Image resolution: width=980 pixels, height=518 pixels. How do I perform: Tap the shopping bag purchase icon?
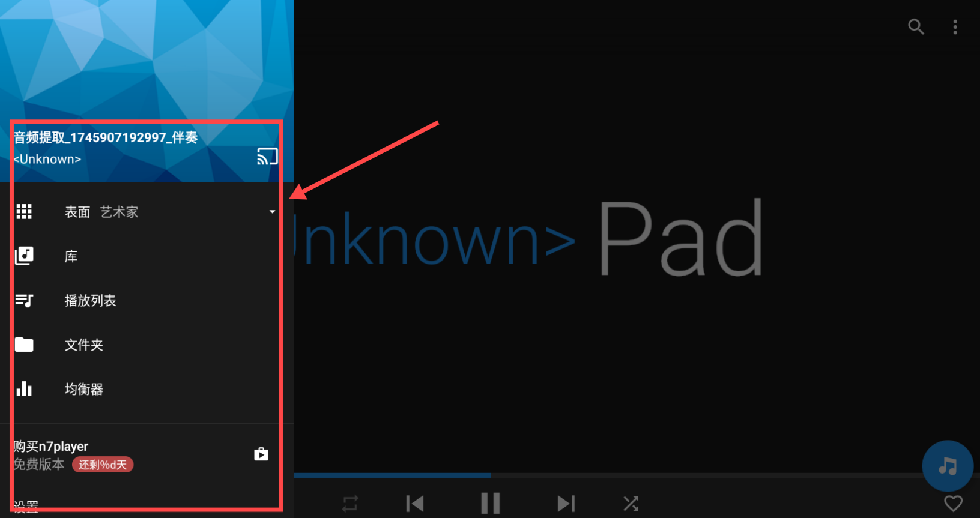(x=261, y=454)
